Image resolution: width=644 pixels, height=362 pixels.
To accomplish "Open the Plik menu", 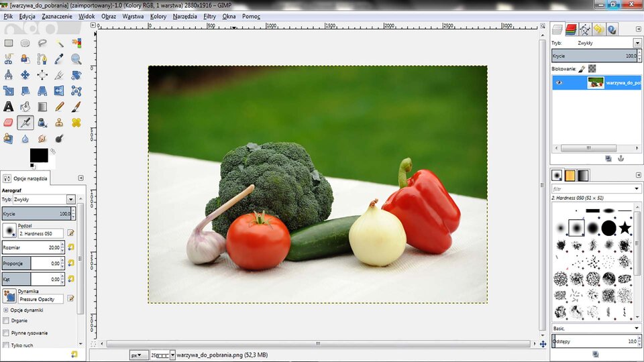I will [8, 16].
